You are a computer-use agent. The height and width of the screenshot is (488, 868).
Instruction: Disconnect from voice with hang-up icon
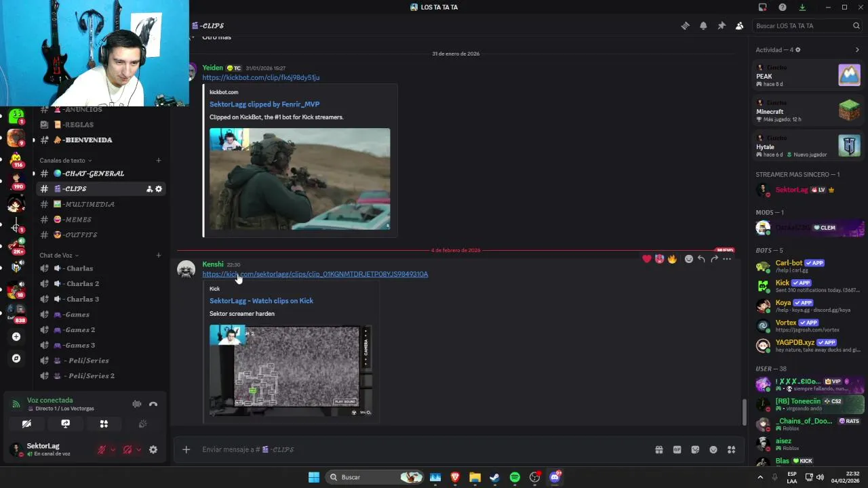pos(153,404)
